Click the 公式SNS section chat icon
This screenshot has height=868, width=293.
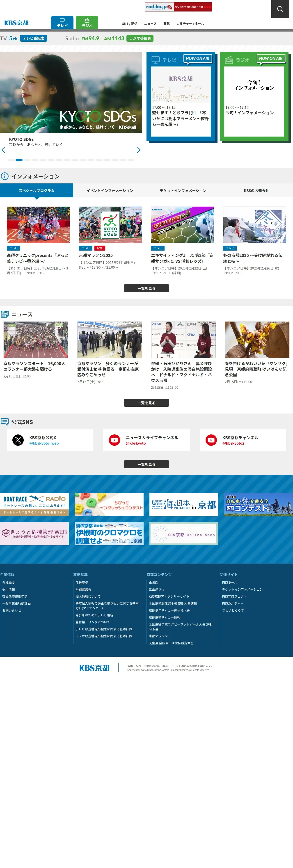click(x=5, y=422)
